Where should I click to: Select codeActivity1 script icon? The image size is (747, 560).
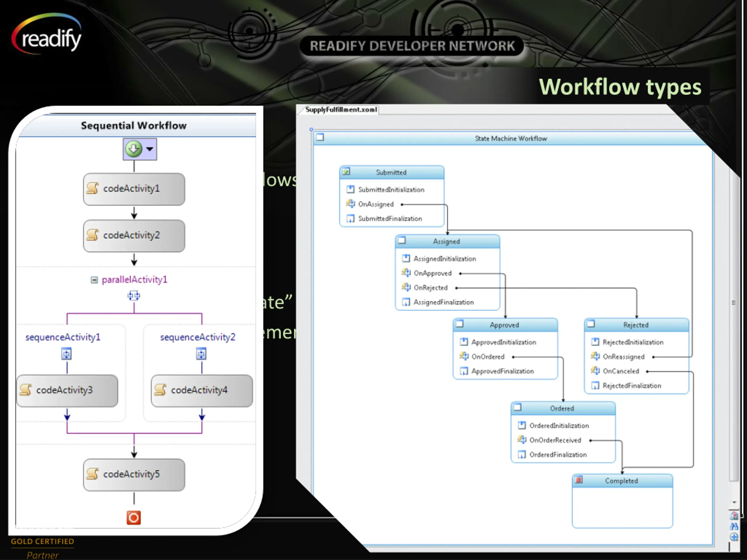tap(92, 188)
